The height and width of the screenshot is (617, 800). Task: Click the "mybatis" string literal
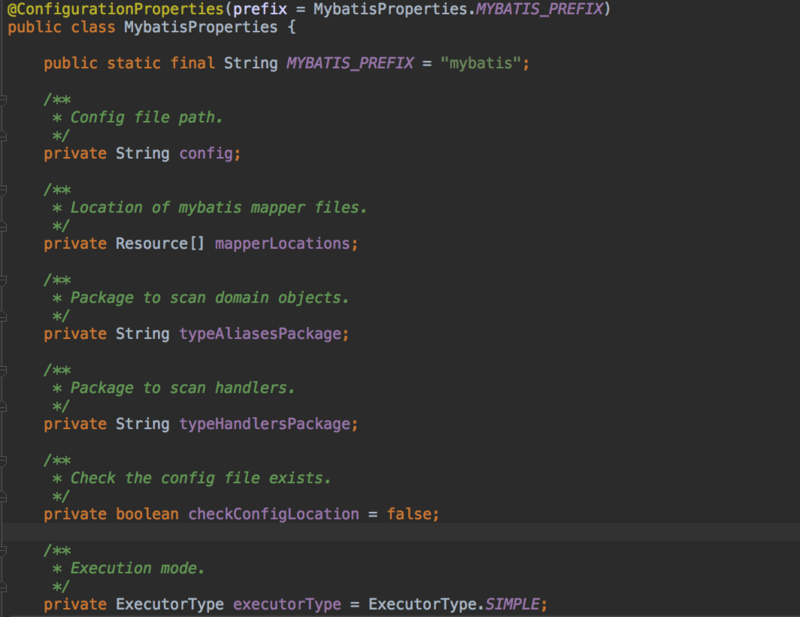481,63
